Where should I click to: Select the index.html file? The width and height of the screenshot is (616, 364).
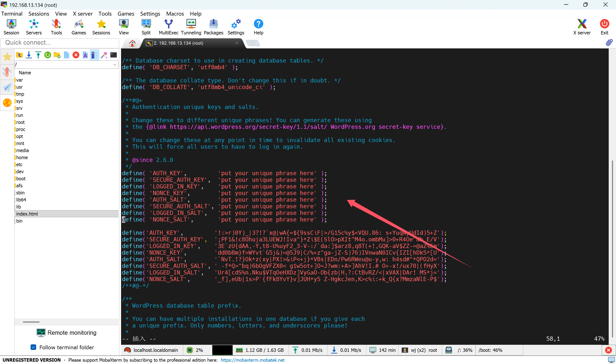67,214
